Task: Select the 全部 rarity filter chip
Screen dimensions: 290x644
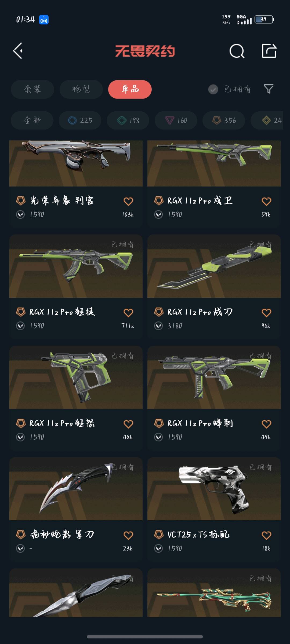Action: pyautogui.click(x=32, y=120)
